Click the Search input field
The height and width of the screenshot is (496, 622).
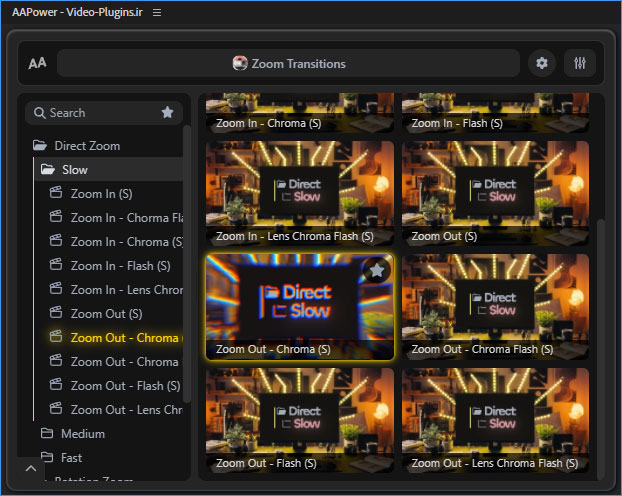point(104,113)
